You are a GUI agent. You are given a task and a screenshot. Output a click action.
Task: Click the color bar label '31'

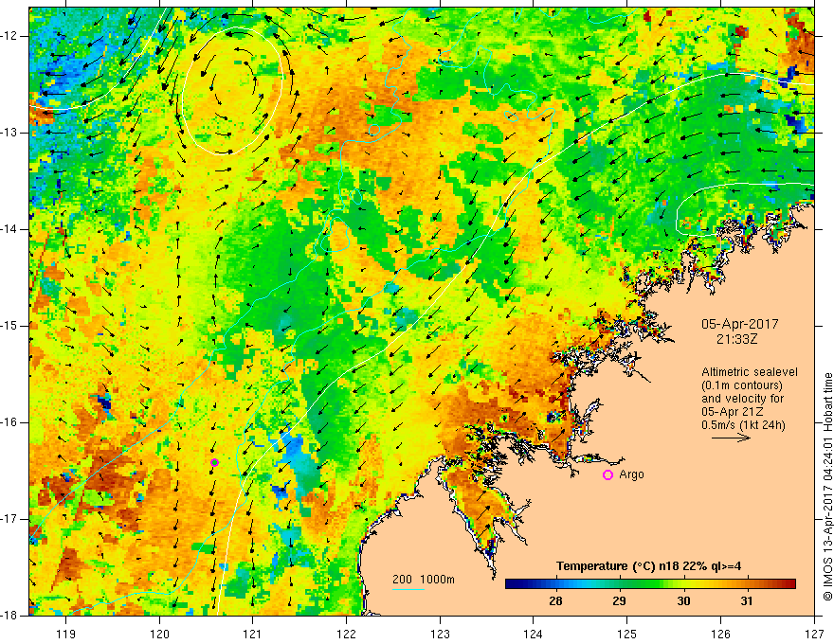point(747,601)
